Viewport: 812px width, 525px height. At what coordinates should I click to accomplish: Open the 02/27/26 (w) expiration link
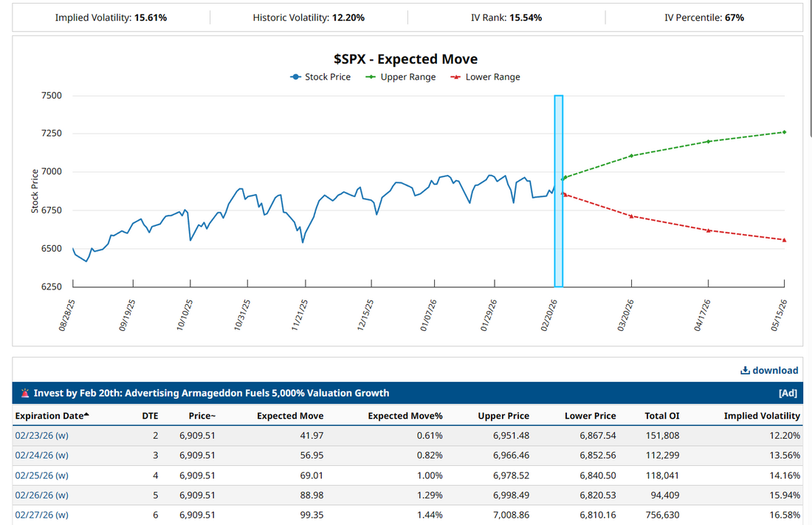(x=41, y=515)
